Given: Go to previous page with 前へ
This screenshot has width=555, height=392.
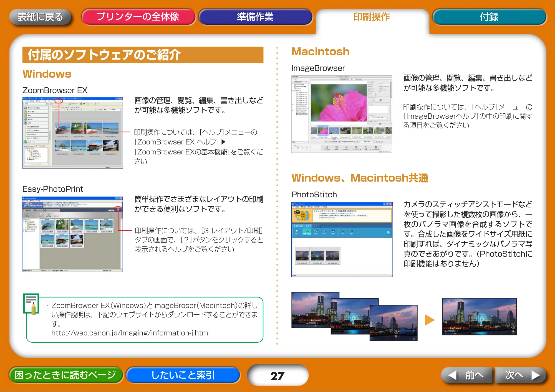Looking at the screenshot, I should coord(466,375).
